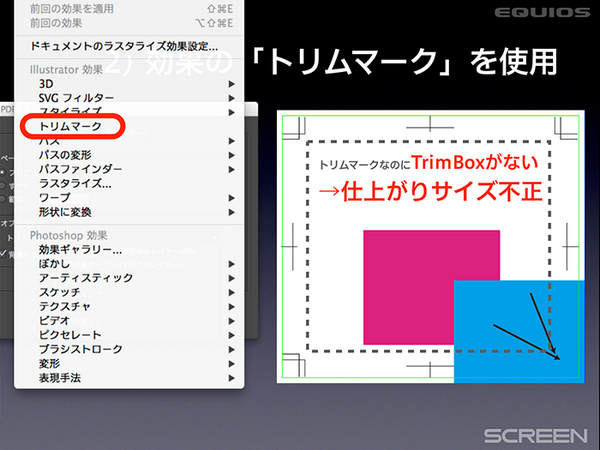Open the パスの変形 submenu
Screen dimensions: 600x450
tap(129, 155)
